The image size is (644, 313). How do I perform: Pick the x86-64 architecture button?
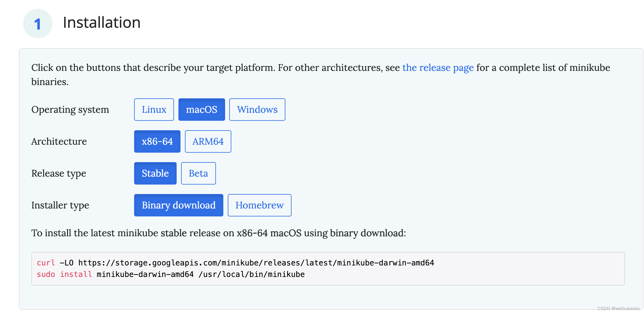click(157, 141)
